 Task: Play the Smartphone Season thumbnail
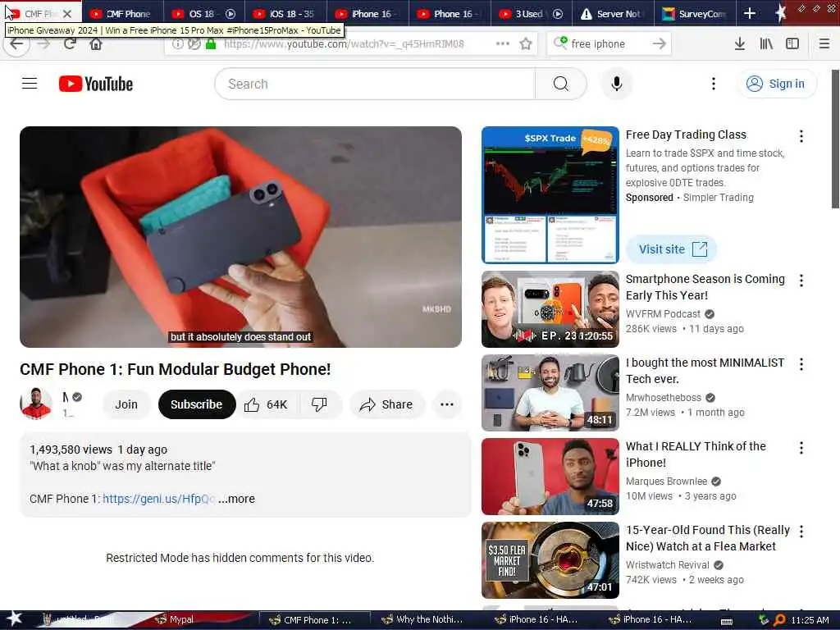tap(550, 309)
